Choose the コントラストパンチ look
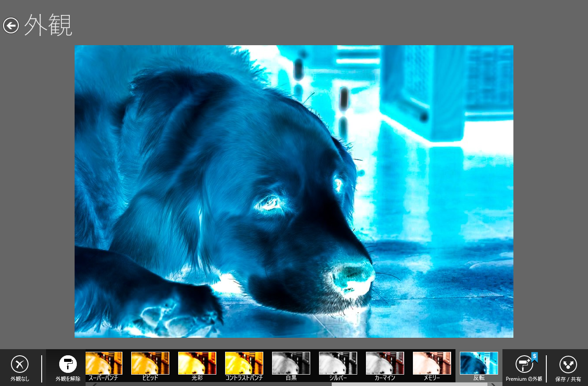The height and width of the screenshot is (386, 588). [x=244, y=363]
